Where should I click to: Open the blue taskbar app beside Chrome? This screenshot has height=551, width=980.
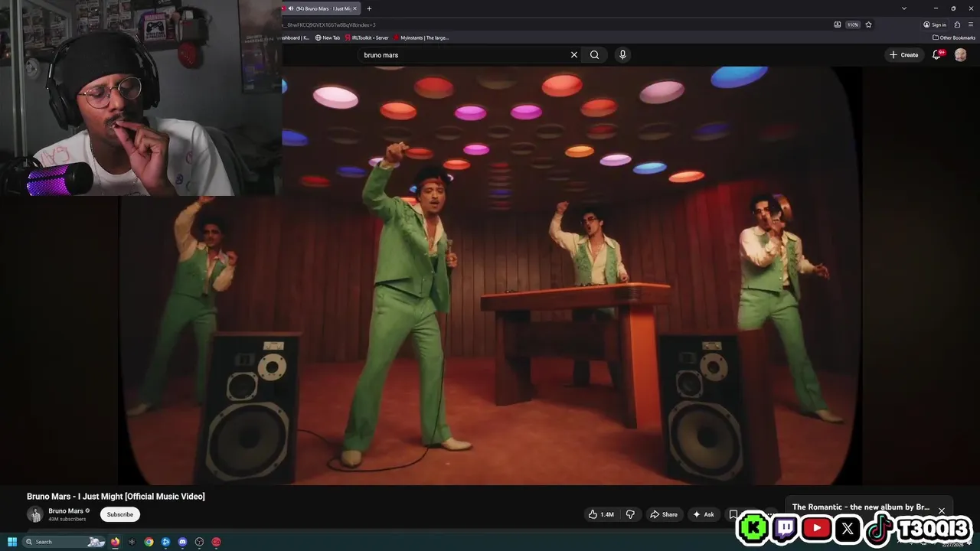point(165,542)
